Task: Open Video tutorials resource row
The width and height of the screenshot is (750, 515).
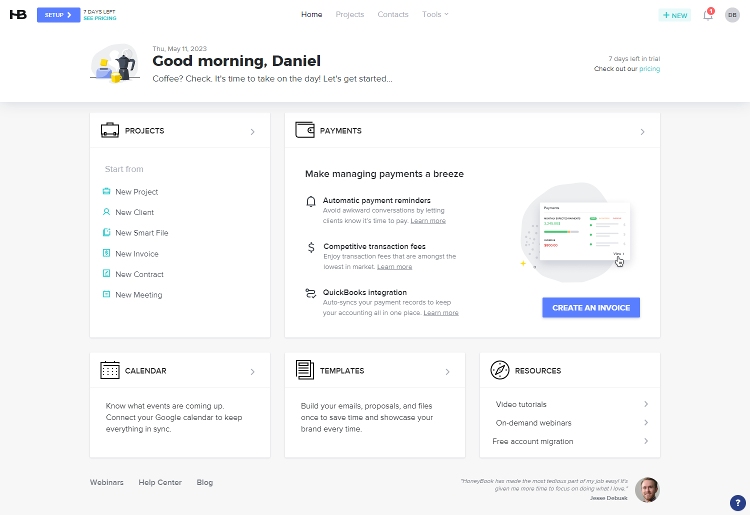Action: pos(570,404)
